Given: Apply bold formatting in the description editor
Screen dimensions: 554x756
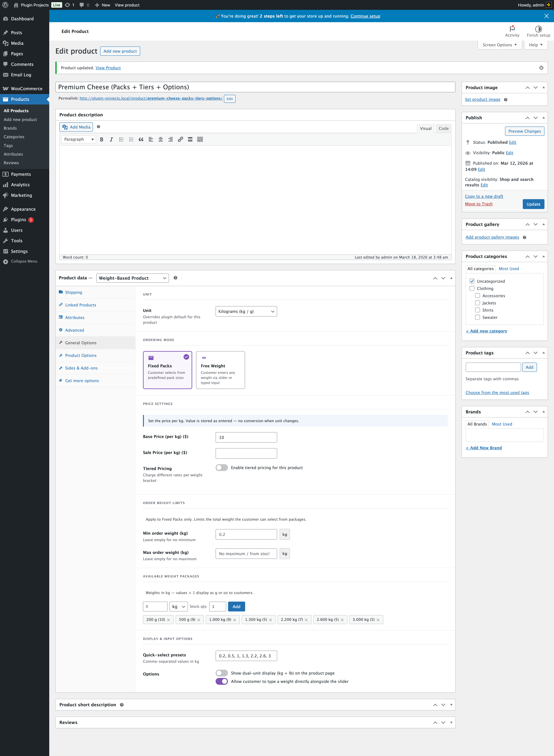Looking at the screenshot, I should [102, 139].
